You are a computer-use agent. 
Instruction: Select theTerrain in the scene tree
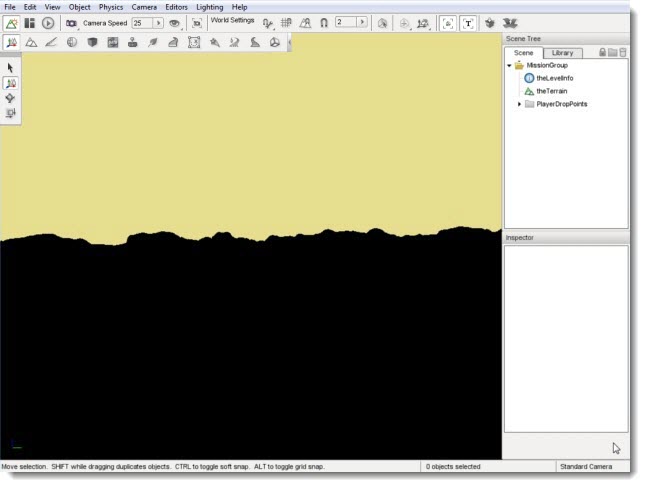553,91
